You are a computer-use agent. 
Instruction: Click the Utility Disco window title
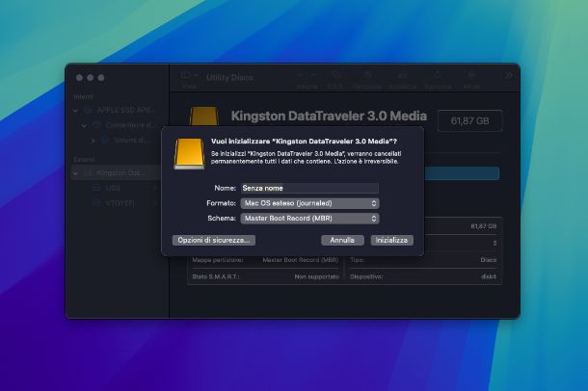coord(229,77)
